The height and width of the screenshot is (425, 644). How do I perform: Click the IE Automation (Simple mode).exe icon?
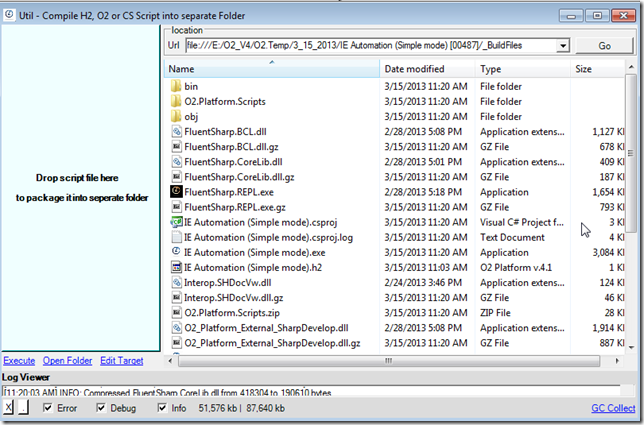pyautogui.click(x=176, y=252)
